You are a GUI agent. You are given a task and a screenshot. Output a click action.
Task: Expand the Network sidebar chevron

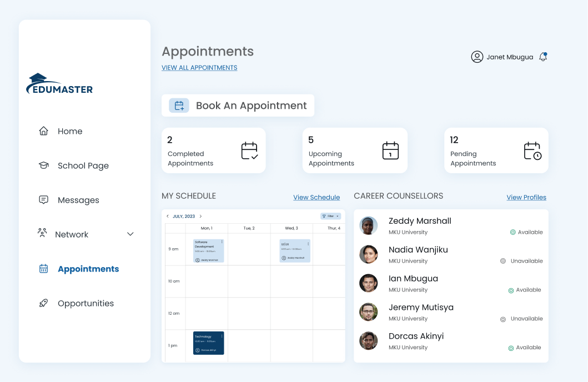130,234
